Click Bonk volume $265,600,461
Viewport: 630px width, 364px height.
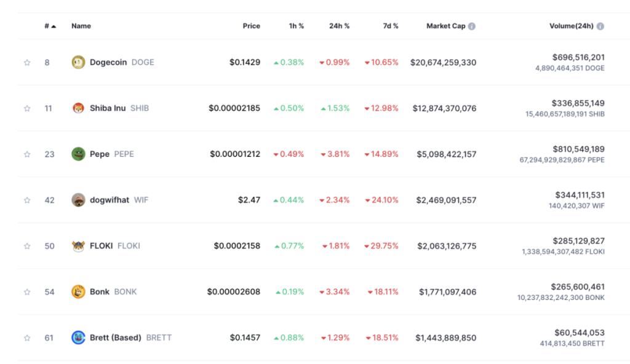pyautogui.click(x=578, y=287)
